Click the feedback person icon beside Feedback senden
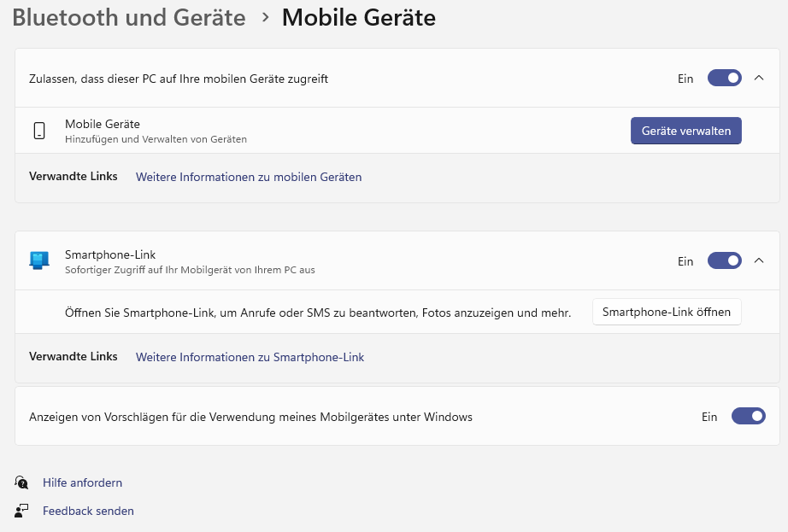Image resolution: width=788 pixels, height=532 pixels. click(x=21, y=510)
